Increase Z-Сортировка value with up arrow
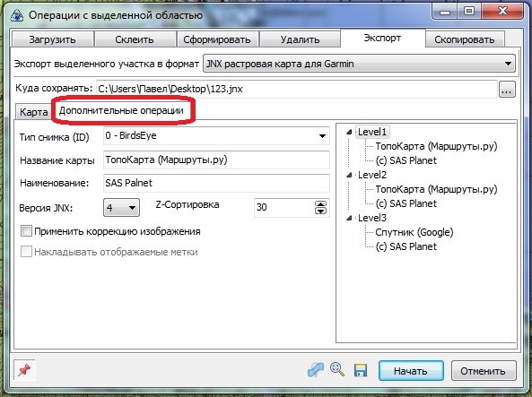Screen dimensions: 532x397 (320, 203)
